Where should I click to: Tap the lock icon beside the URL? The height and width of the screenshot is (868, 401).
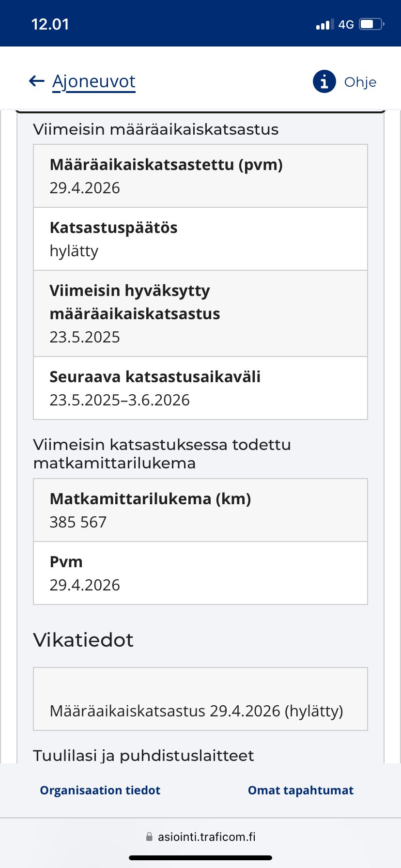(149, 837)
